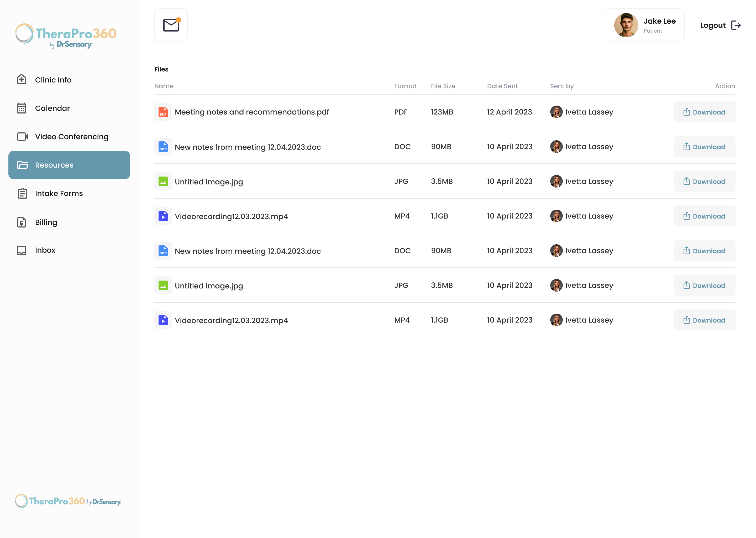This screenshot has width=756, height=538.
Task: Click the Video Conferencing camera icon
Action: 23,137
